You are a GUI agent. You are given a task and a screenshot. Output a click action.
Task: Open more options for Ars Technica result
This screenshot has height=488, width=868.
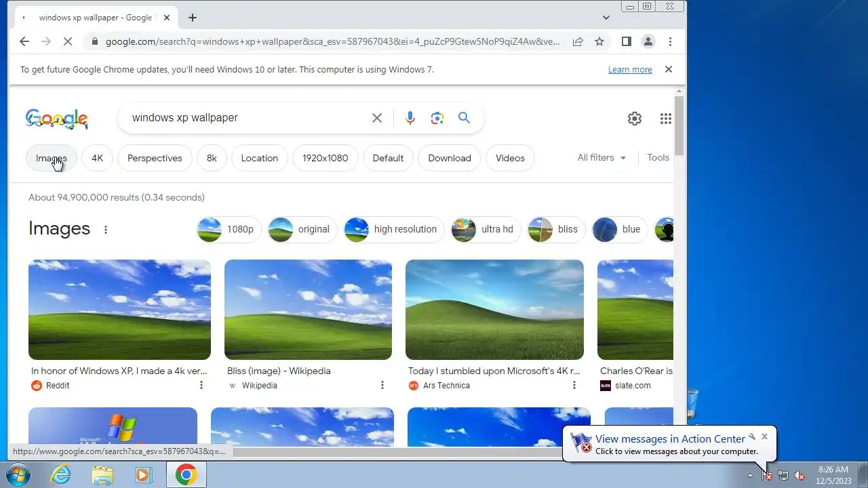pos(574,385)
